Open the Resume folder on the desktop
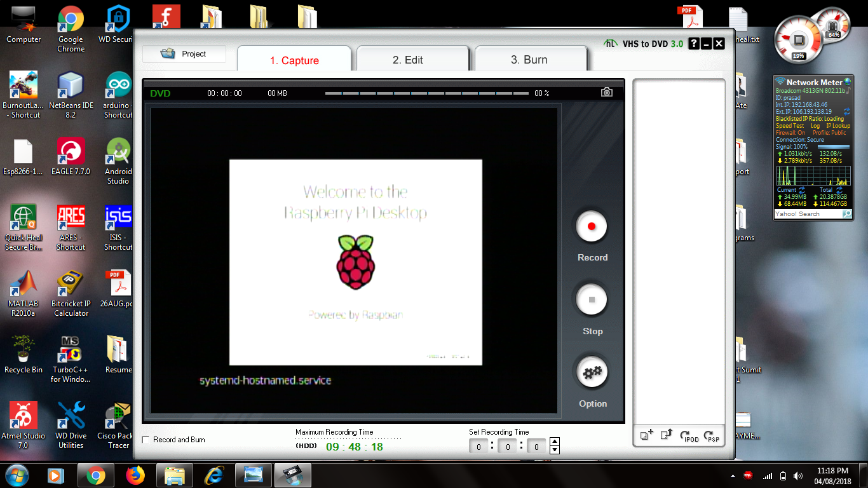The height and width of the screenshot is (488, 868). (118, 355)
